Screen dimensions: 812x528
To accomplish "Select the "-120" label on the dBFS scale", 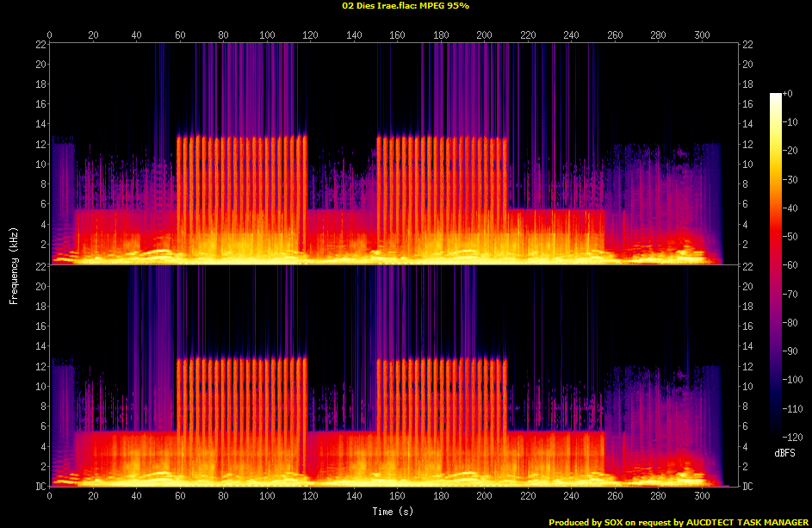I will (x=792, y=436).
